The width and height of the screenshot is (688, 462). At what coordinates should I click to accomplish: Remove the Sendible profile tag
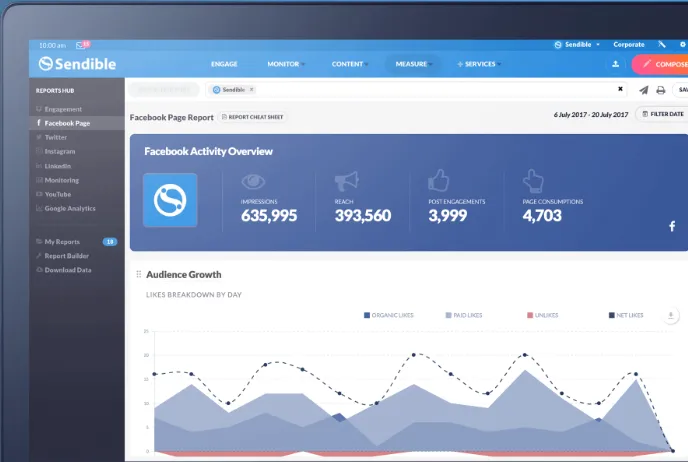point(251,90)
